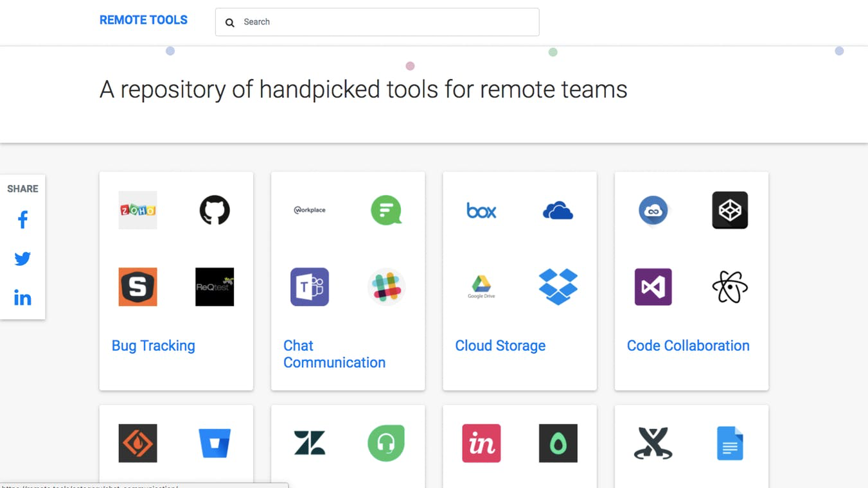Share the page via the Twitter icon
The height and width of the screenshot is (488, 868).
[22, 258]
